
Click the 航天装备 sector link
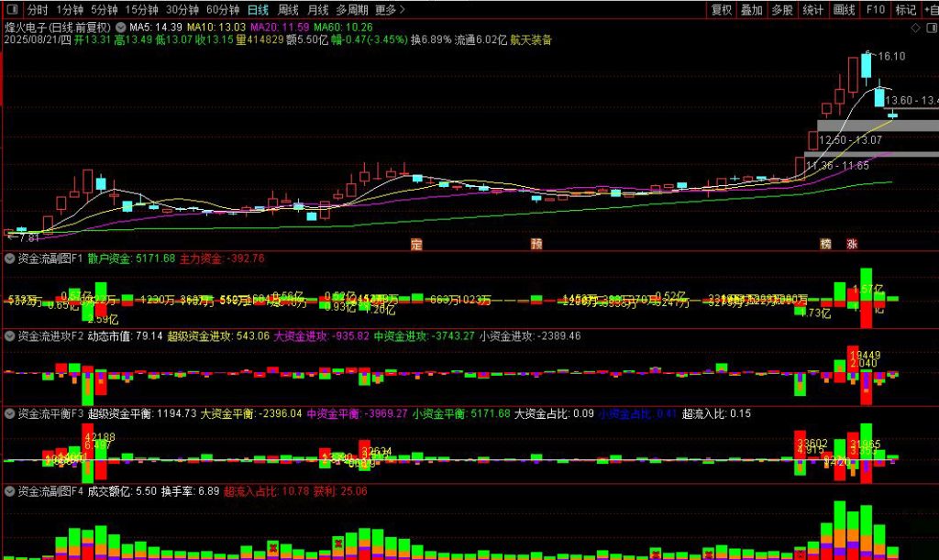(x=530, y=39)
